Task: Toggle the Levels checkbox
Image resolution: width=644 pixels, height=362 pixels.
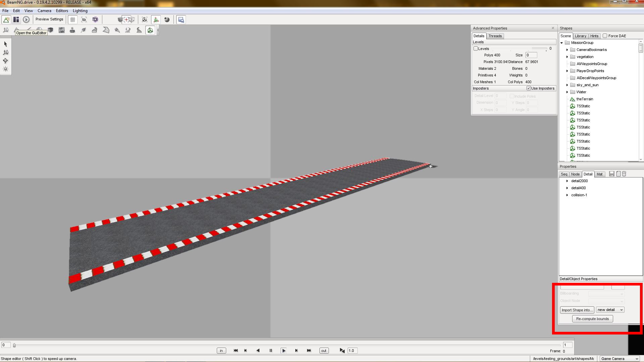Action: pyautogui.click(x=476, y=49)
